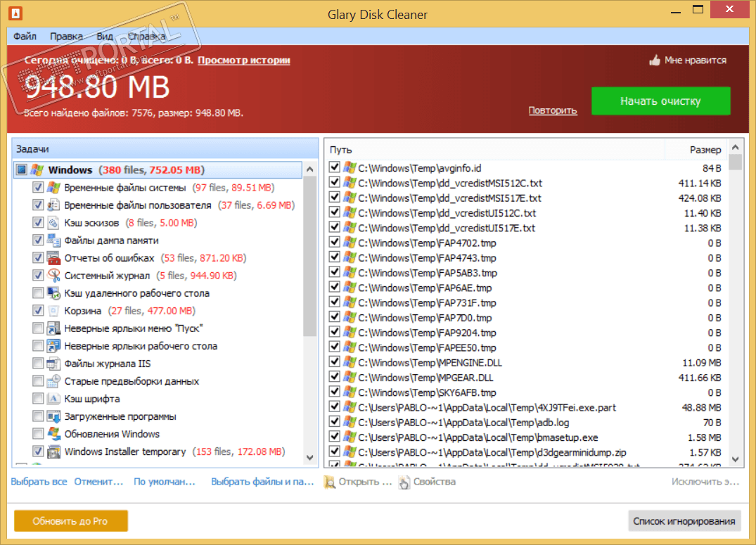Click the file icon of adb.log row
Screen dimensions: 756x545
(x=350, y=422)
